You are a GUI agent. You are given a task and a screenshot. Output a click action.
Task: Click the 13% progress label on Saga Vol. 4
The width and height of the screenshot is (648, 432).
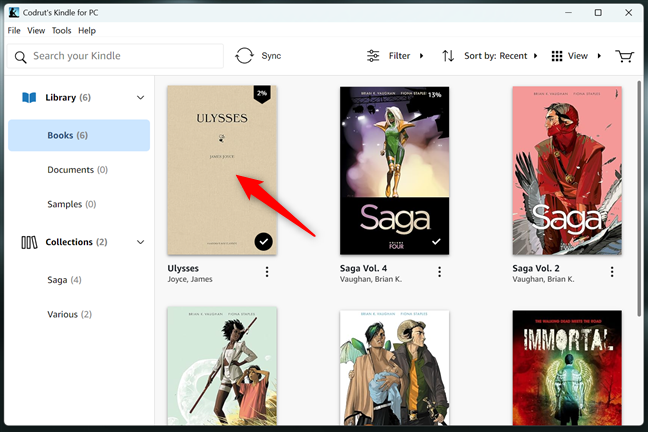434,95
